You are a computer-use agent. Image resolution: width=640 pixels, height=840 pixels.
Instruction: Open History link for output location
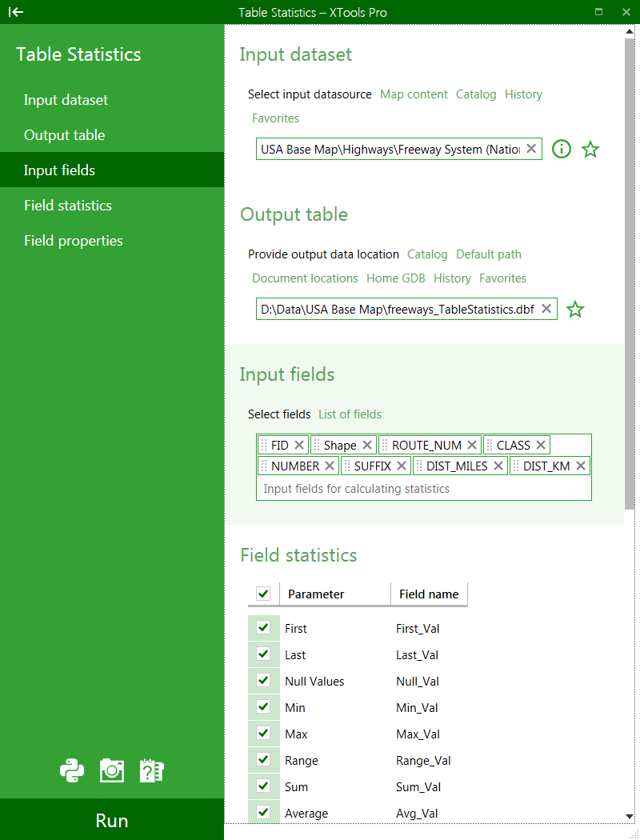[453, 278]
